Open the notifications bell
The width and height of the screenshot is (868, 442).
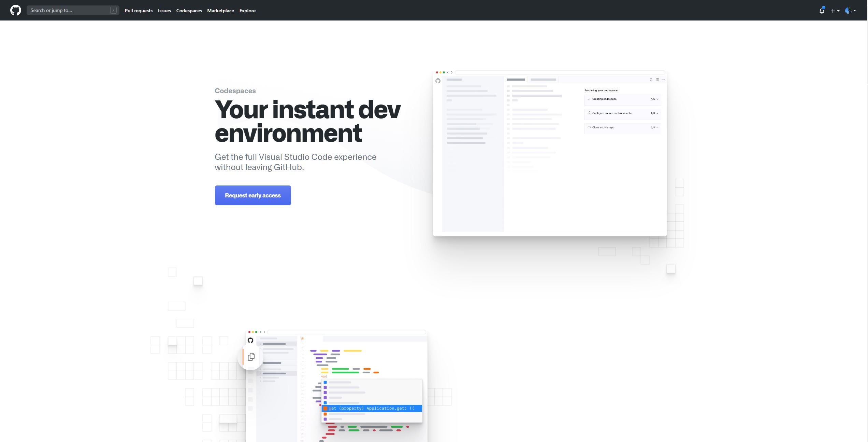pos(822,11)
